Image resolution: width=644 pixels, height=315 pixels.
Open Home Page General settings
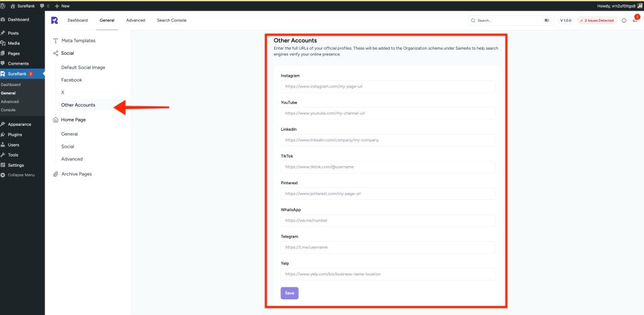pyautogui.click(x=69, y=134)
